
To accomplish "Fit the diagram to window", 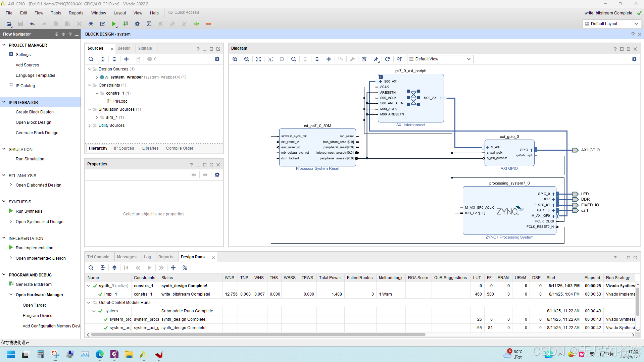I will click(258, 59).
